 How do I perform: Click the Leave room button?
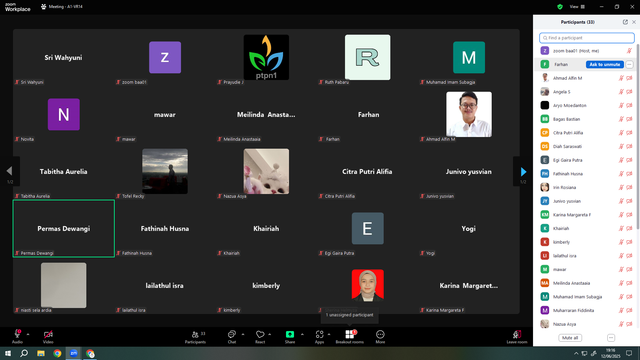517,337
